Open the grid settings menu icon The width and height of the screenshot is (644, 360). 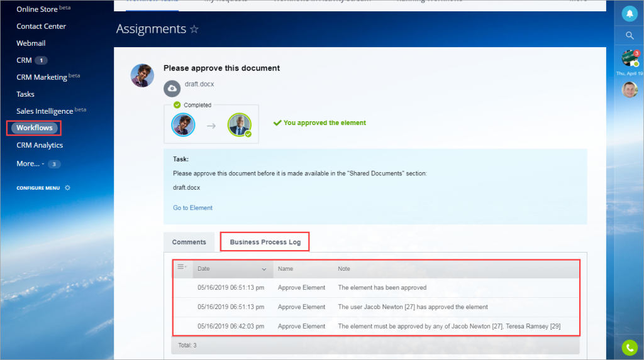(x=182, y=267)
